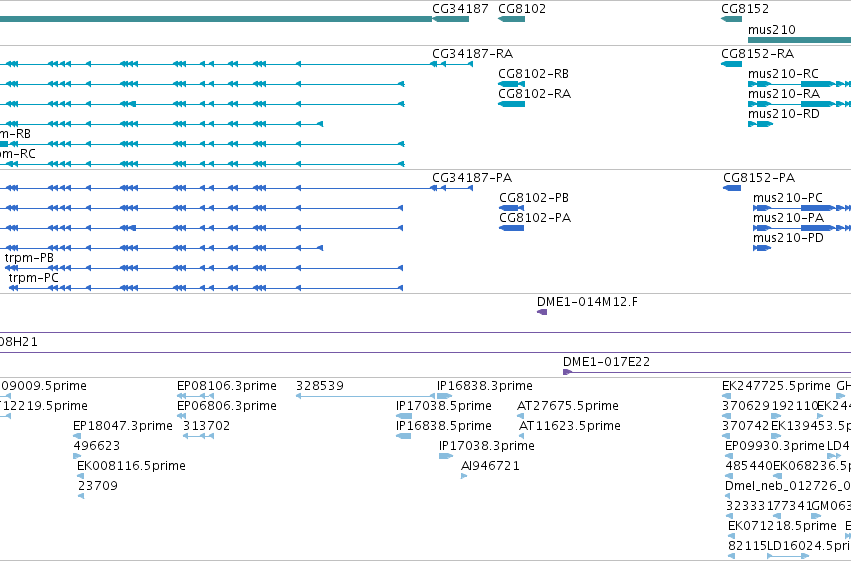Select protein label CG8102-PB

(534, 198)
